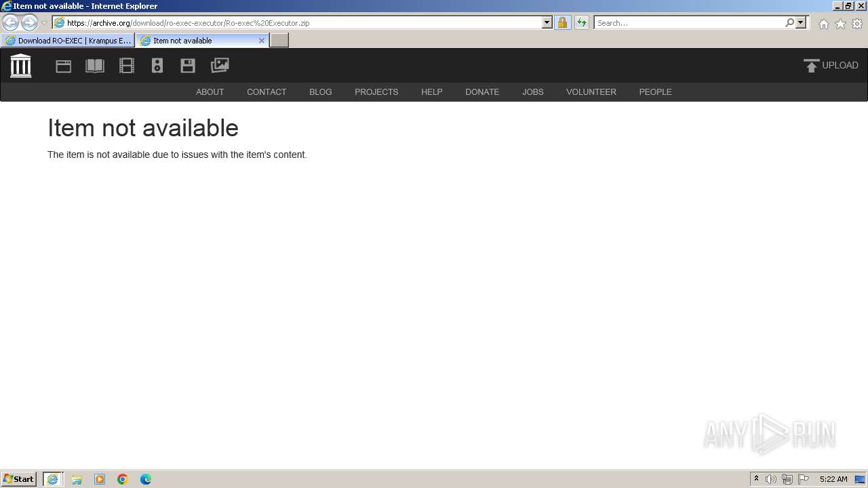Launch Edge from the taskbar
This screenshot has height=488, width=868.
pos(146,479)
